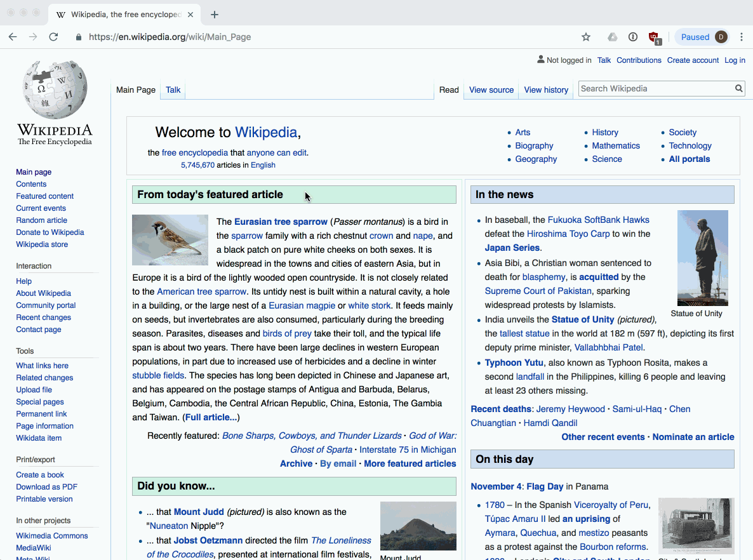The height and width of the screenshot is (560, 753).
Task: Open the Statue of Unity image
Action: click(x=703, y=258)
